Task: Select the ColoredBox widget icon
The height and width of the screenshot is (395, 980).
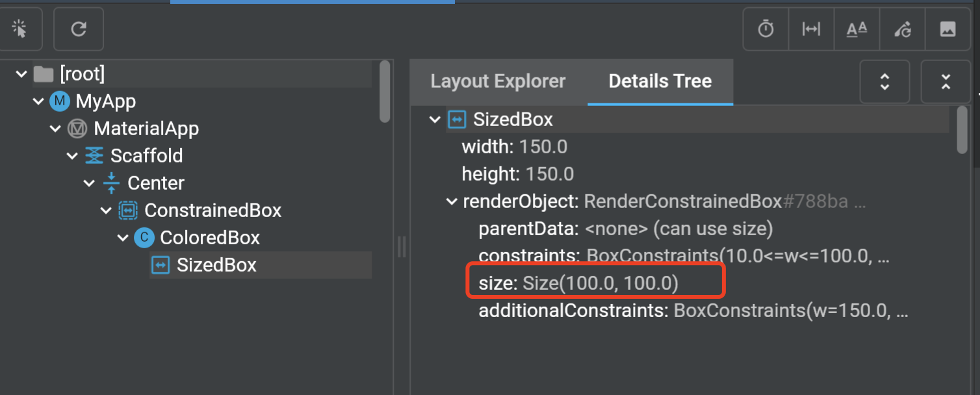Action: pyautogui.click(x=144, y=238)
